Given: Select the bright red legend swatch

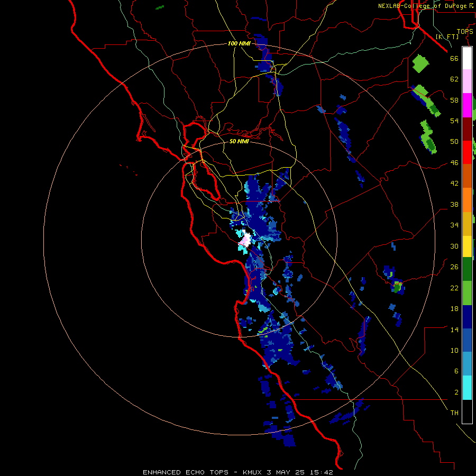Looking at the screenshot, I should [x=467, y=152].
